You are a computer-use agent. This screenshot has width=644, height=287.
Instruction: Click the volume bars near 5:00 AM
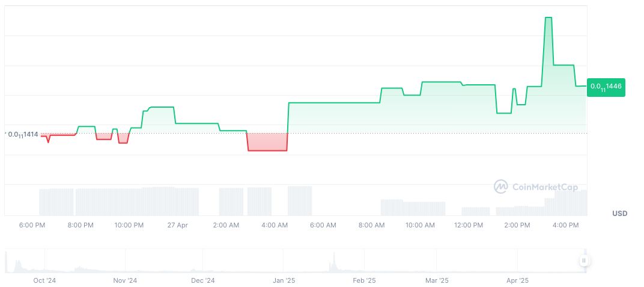(300, 200)
